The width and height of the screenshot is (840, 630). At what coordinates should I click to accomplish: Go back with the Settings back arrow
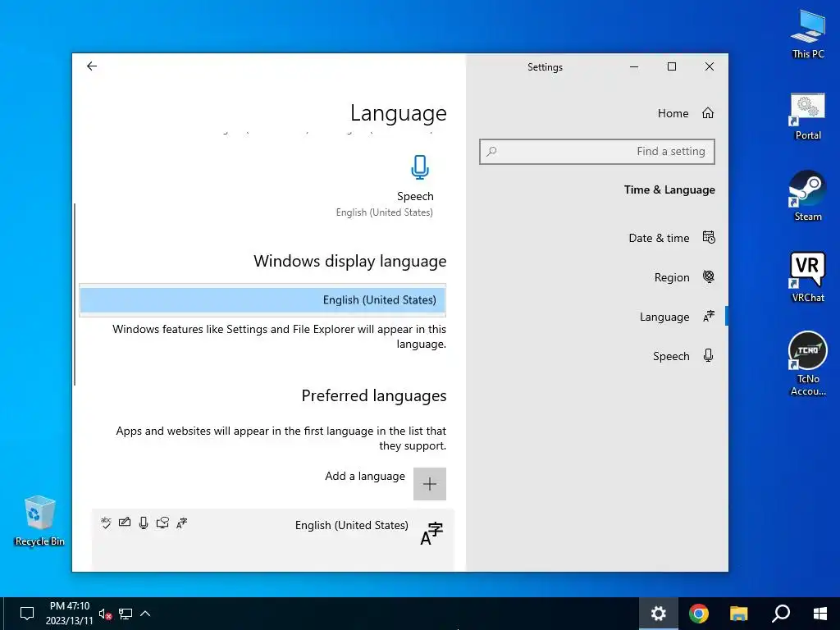[92, 66]
